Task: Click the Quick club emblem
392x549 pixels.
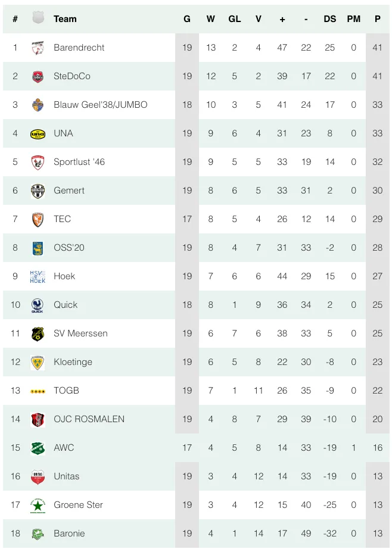Action: click(38, 305)
